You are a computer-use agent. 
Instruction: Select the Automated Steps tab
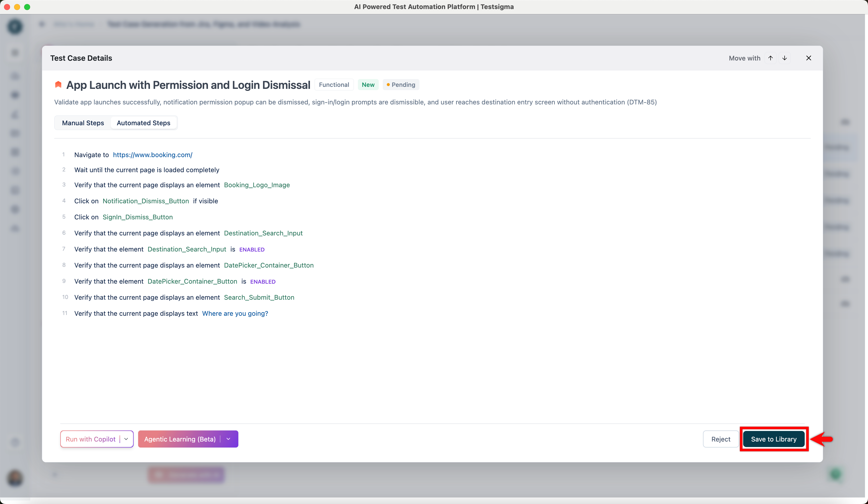coord(143,123)
